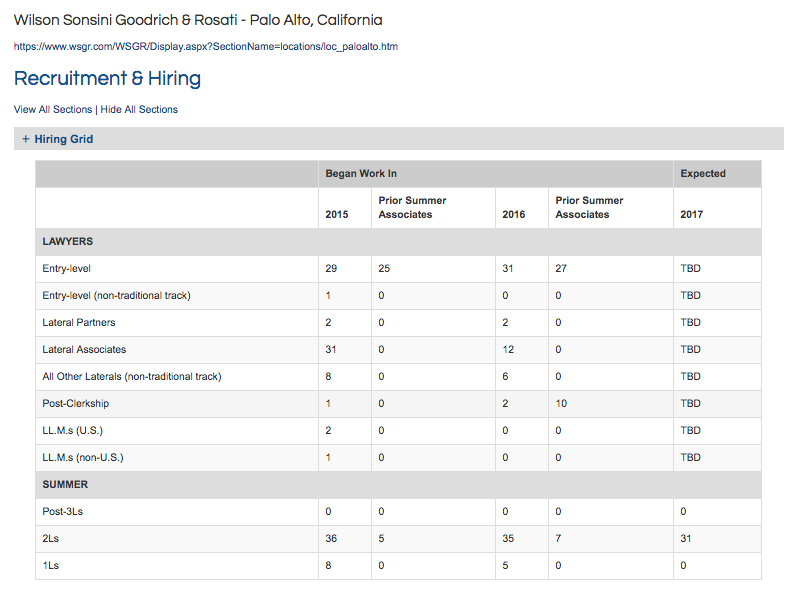
Task: Select the Post-Clerkship row label
Action: [76, 404]
